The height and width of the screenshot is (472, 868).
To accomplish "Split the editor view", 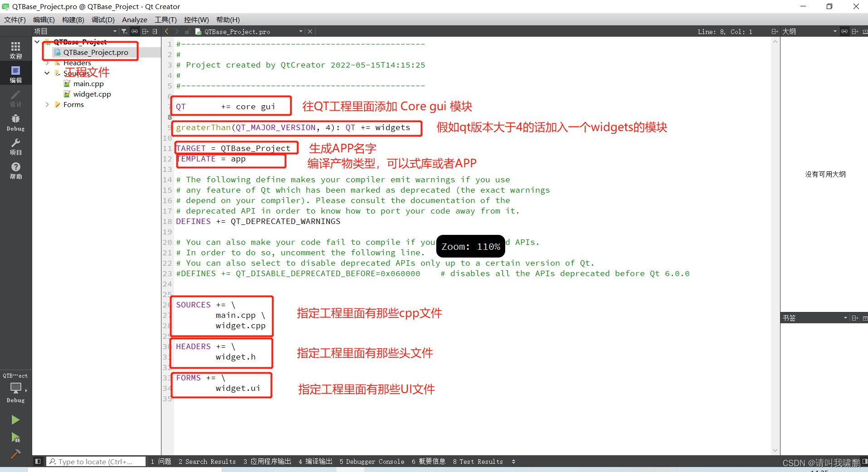I will pyautogui.click(x=775, y=31).
